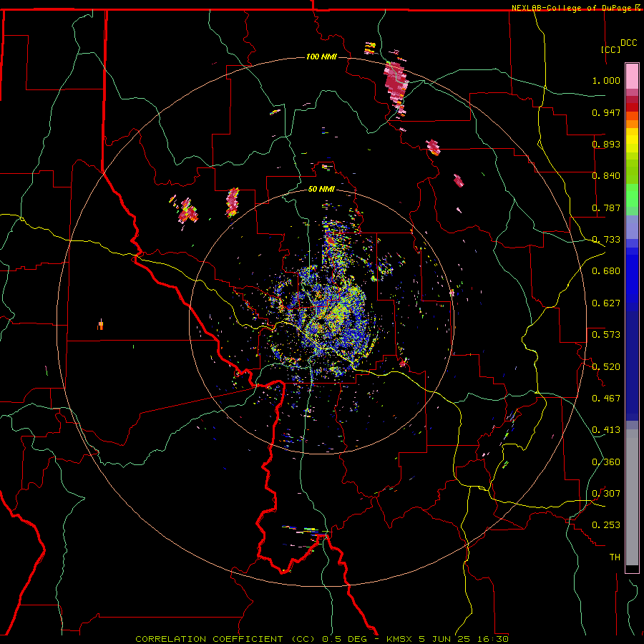Click the 0.680 scale value
This screenshot has height=644, width=644.
pyautogui.click(x=606, y=271)
